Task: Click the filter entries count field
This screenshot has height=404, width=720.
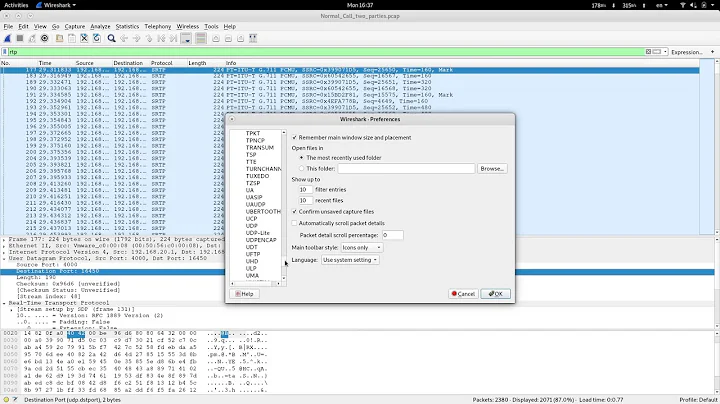Action: [x=305, y=189]
